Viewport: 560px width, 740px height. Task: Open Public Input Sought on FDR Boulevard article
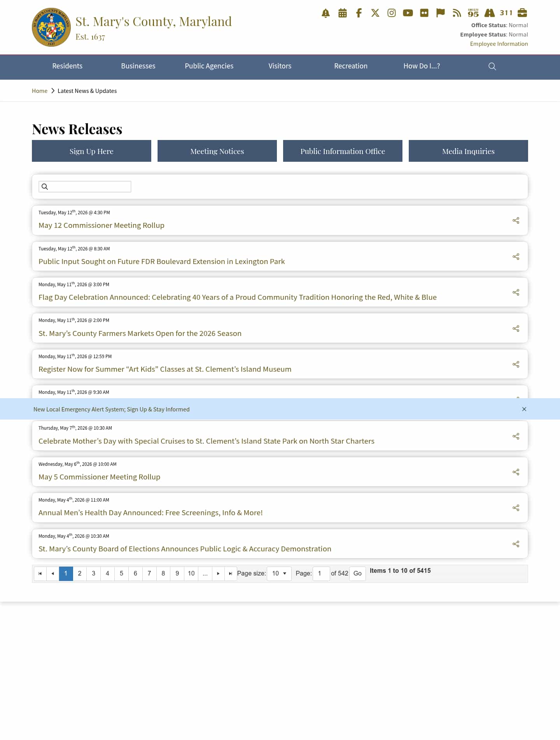tap(162, 262)
